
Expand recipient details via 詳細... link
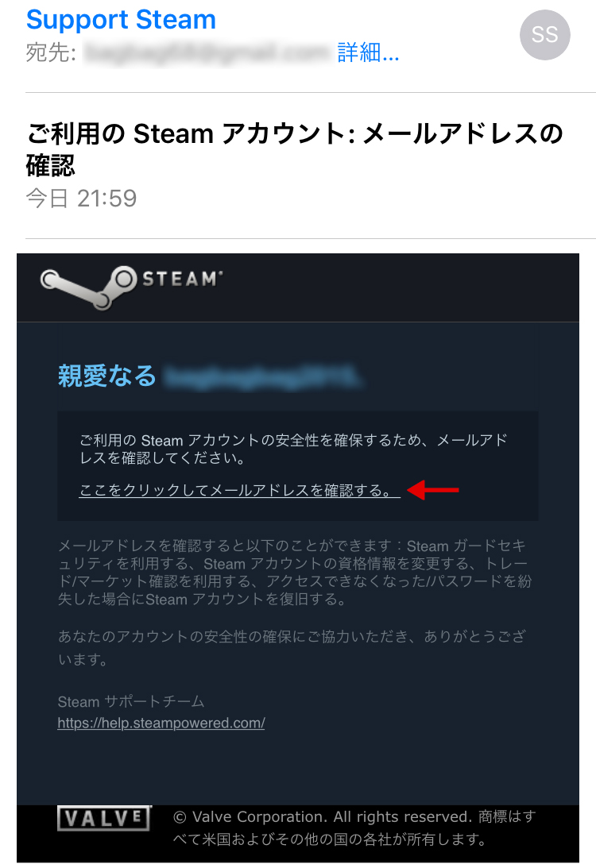(x=369, y=53)
